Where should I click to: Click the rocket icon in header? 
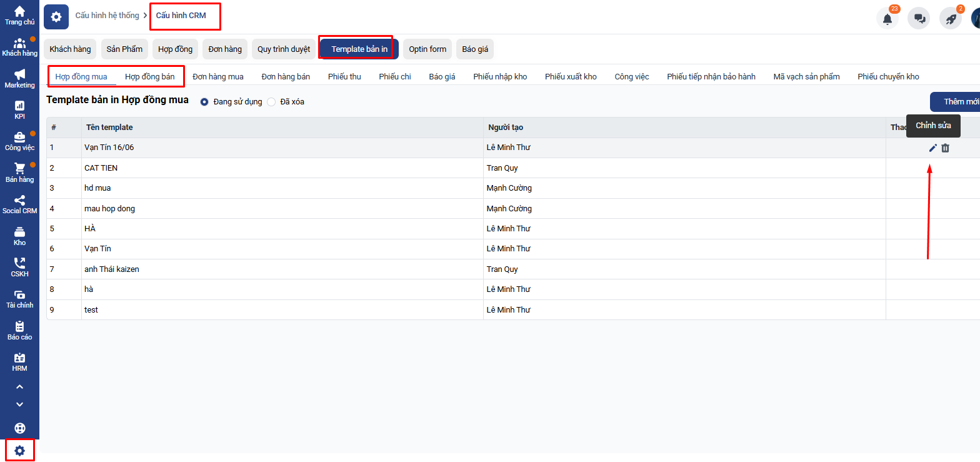[951, 18]
